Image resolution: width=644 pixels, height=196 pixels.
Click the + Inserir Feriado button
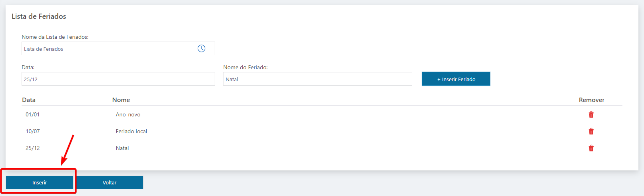click(456, 79)
